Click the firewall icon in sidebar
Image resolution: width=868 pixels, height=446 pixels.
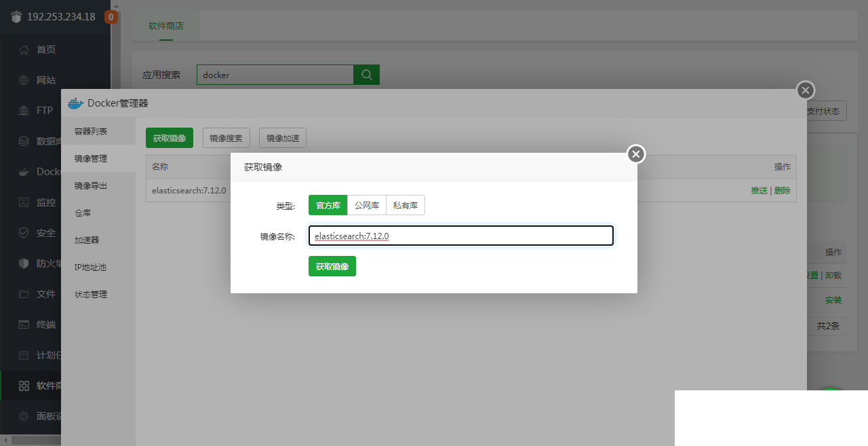(24, 263)
